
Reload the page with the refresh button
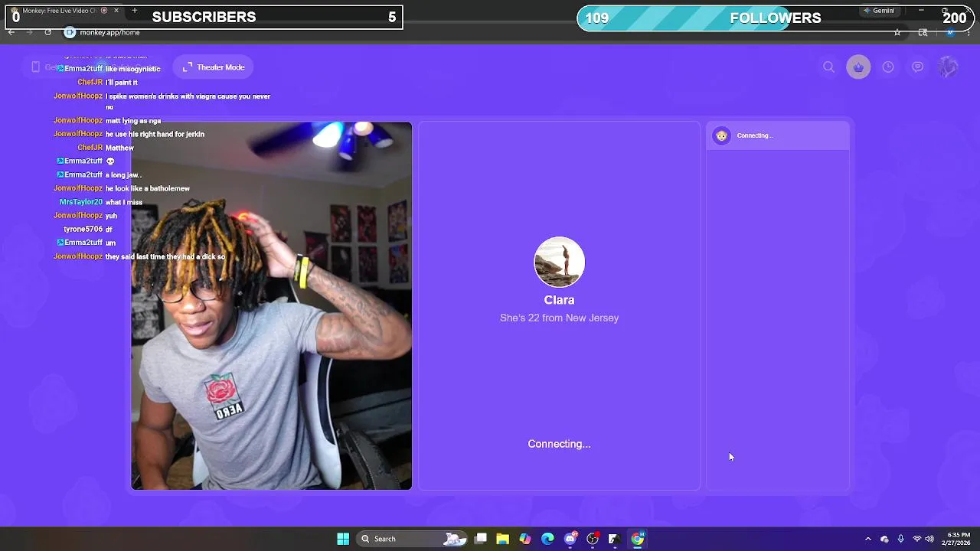(47, 32)
